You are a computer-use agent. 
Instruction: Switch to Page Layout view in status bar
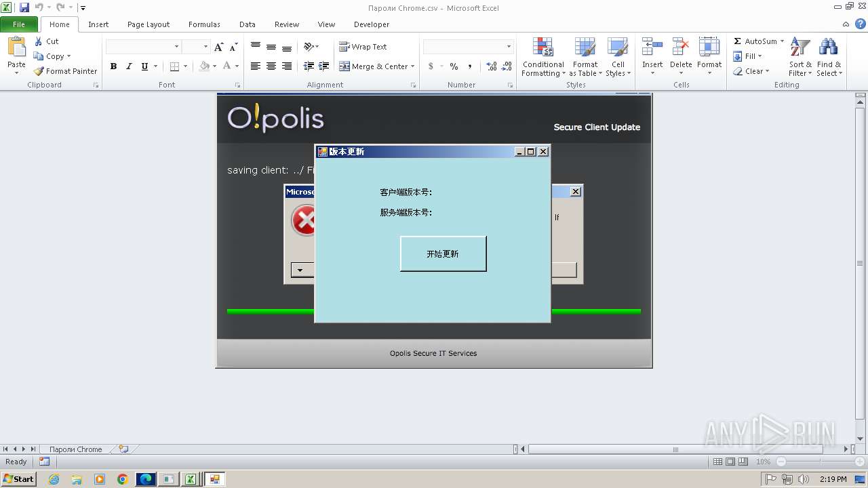730,462
